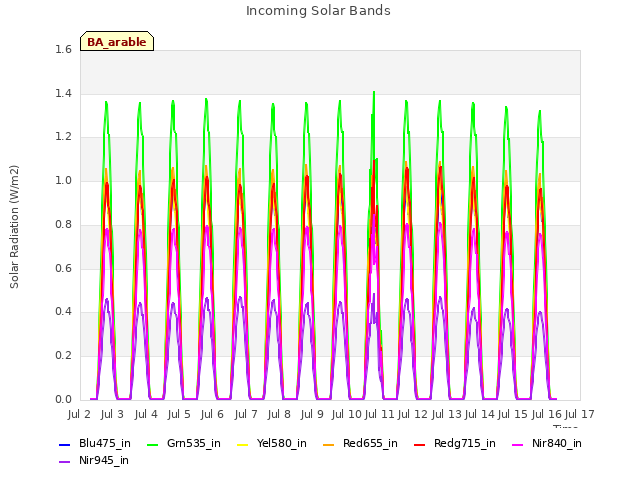Click the Grn535_in legend label

(194, 443)
